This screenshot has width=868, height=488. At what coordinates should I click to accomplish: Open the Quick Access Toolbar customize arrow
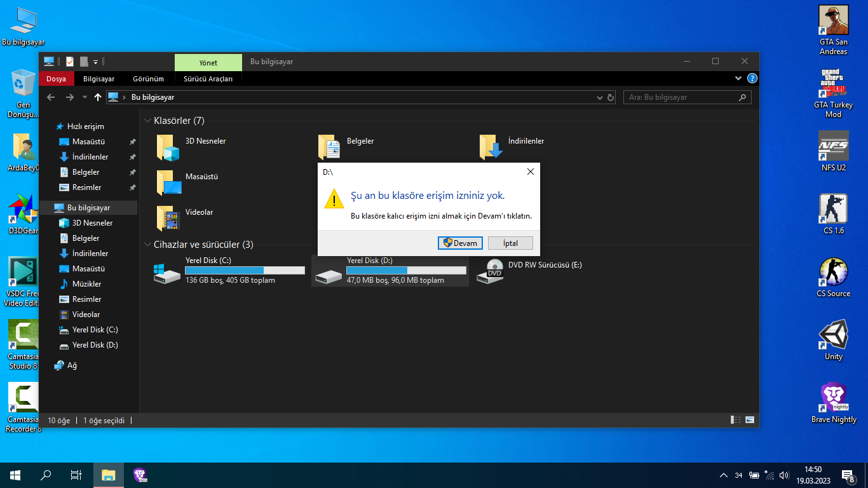click(x=95, y=62)
